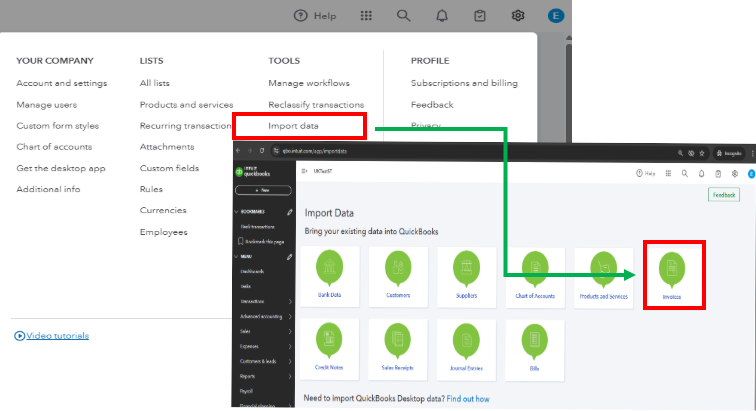Click the Video tutorials link
Screen dimensions: 756x411
coord(52,336)
